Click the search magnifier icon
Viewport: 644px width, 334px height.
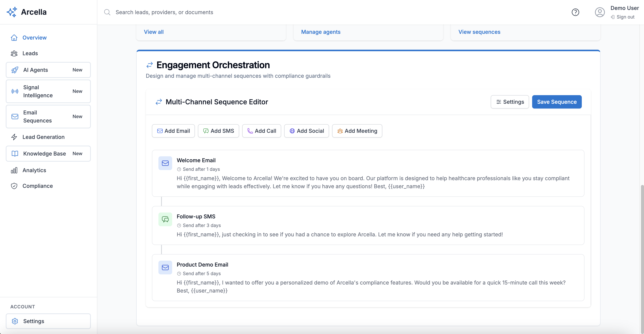pyautogui.click(x=107, y=12)
